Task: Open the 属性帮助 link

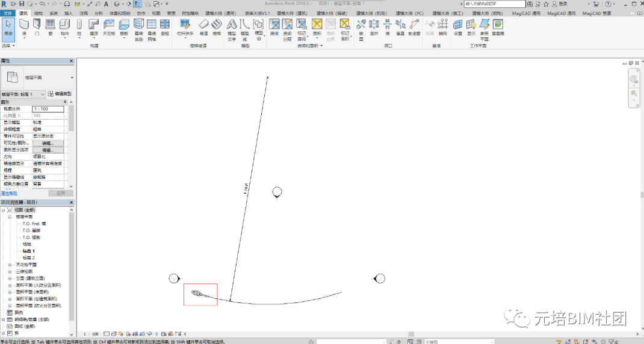Action: click(9, 193)
